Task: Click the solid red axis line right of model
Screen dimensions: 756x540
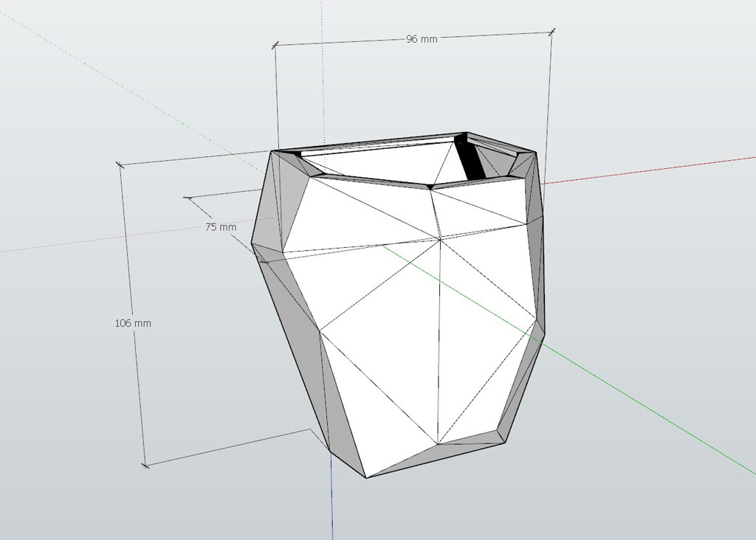Action: click(x=650, y=170)
